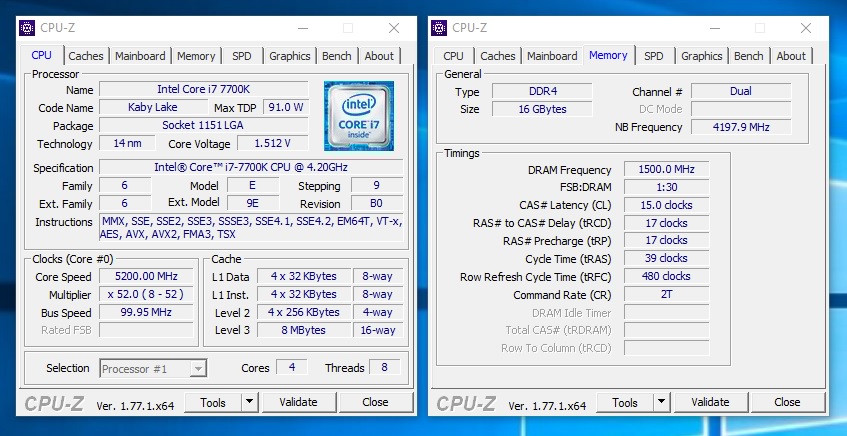Click the Multiplier value x 52.0 ( 8 - 52 )
Screen dimensions: 847x436
[146, 294]
